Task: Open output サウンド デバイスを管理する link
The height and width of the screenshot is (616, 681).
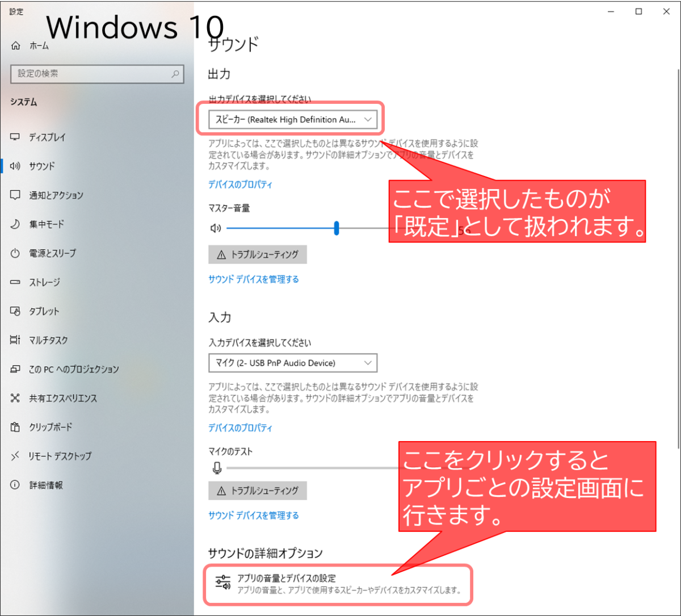Action: [x=254, y=279]
